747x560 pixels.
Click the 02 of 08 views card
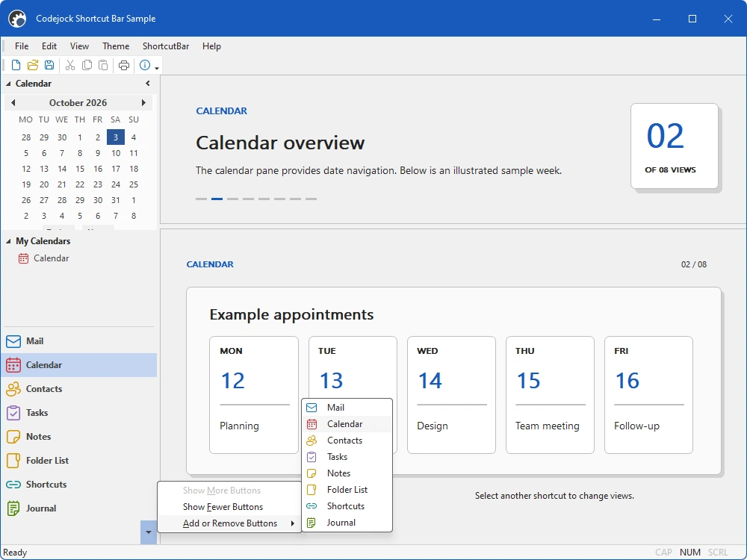(674, 146)
